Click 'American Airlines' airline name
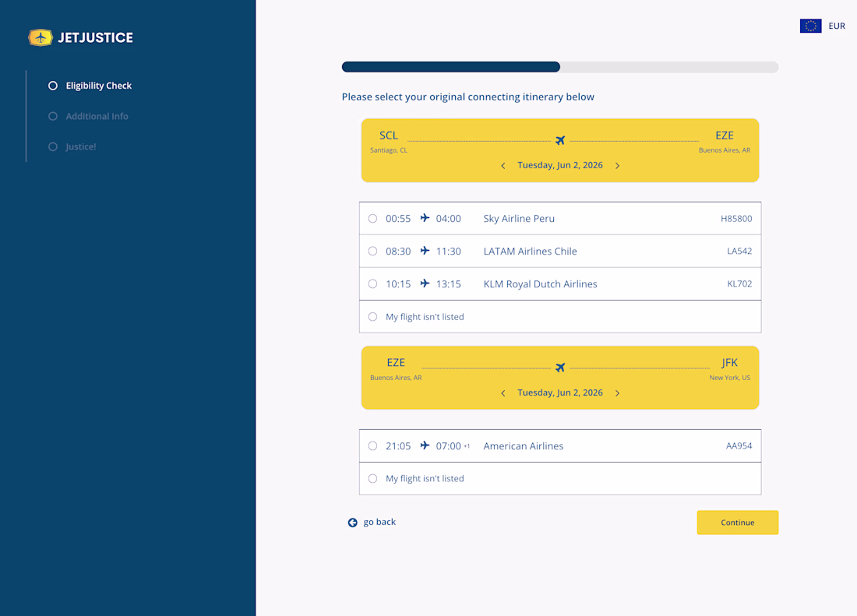 523,445
